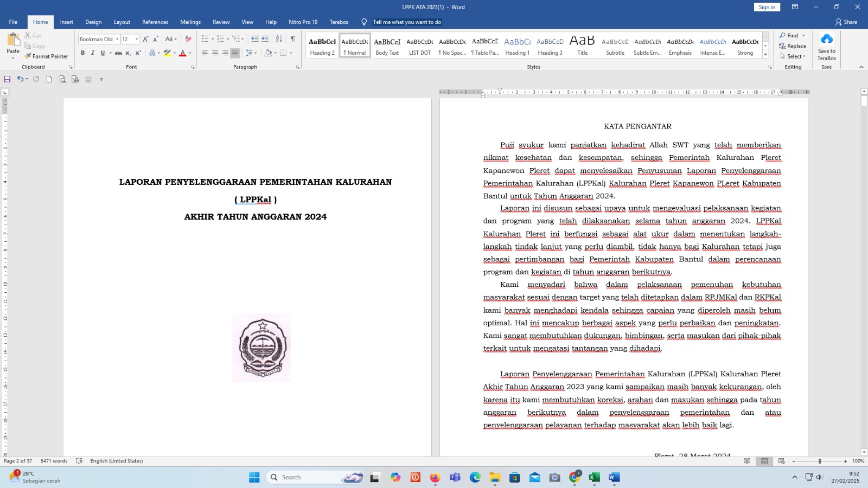Apply Strikethrough formatting
This screenshot has height=488, width=868.
118,53
